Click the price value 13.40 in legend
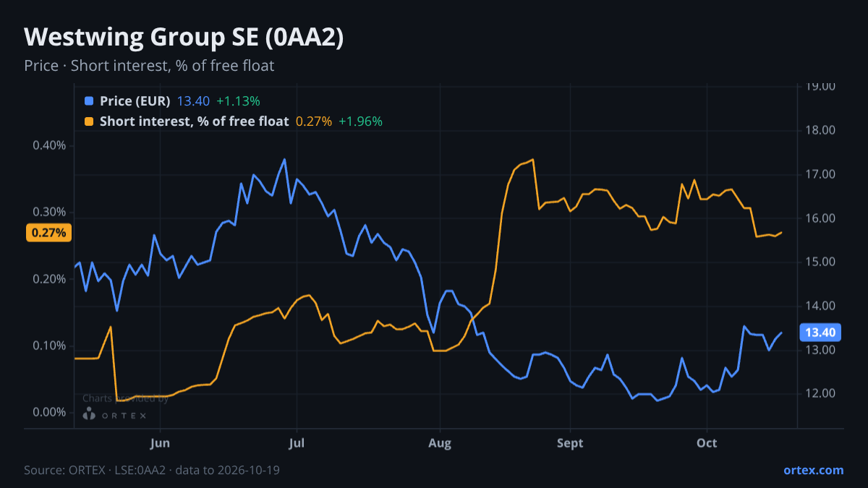The height and width of the screenshot is (488, 868). pos(193,101)
